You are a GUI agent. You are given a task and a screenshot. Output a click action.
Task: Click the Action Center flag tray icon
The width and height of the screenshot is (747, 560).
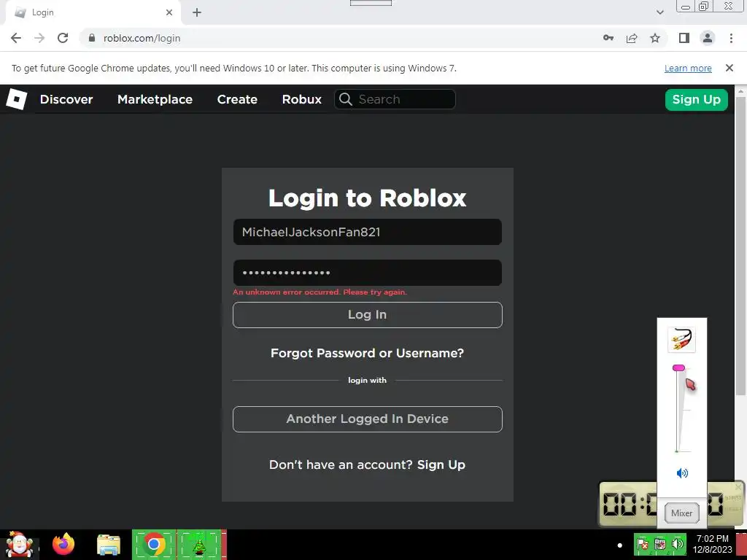coord(643,544)
